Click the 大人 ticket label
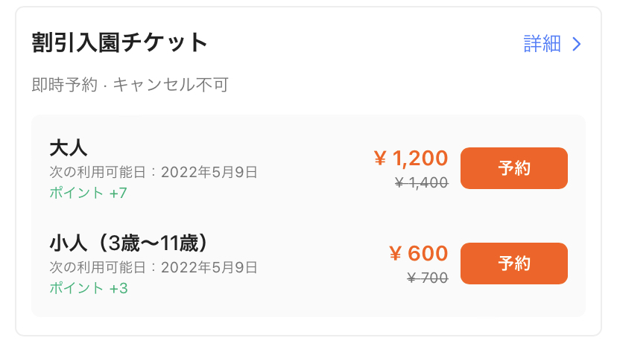 [69, 148]
